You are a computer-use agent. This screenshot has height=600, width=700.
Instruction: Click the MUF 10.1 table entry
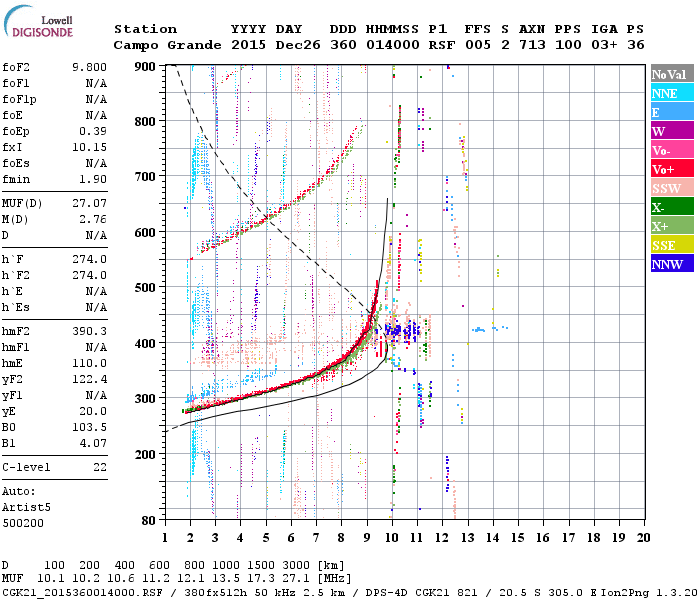click(51, 579)
